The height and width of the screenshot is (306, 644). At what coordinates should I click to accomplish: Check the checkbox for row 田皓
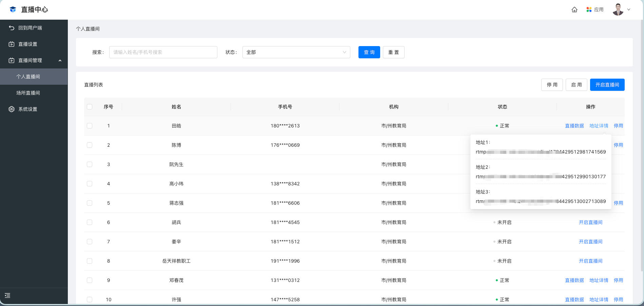90,126
